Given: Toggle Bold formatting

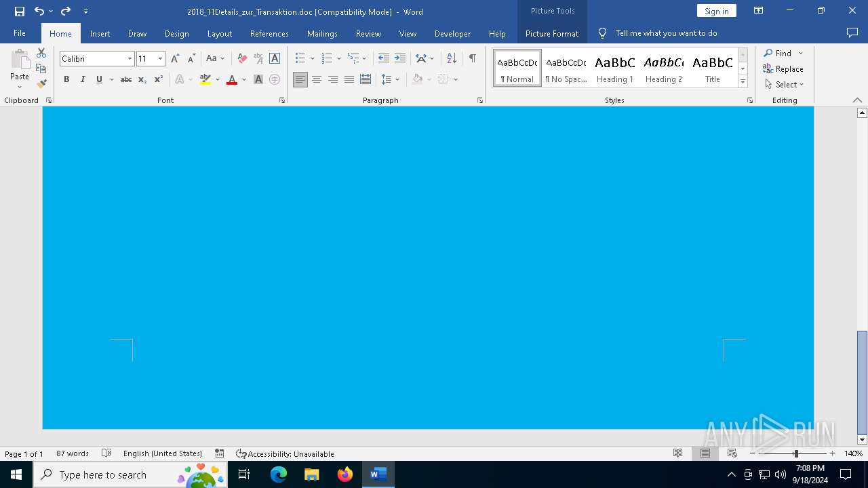Looking at the screenshot, I should click(66, 79).
